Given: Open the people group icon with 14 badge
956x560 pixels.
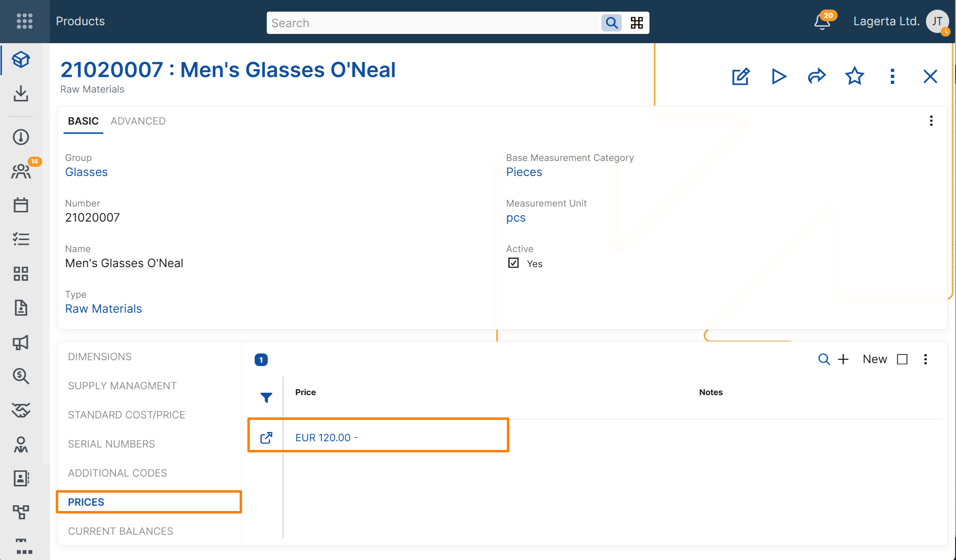Looking at the screenshot, I should [21, 171].
